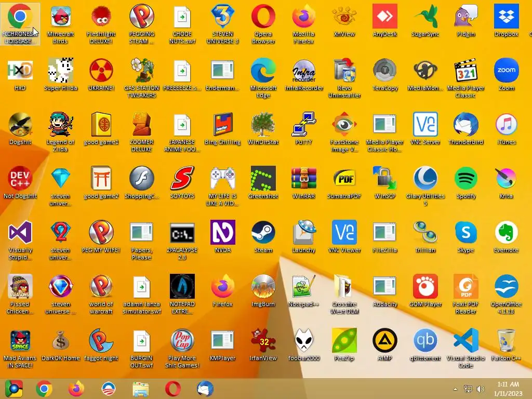
Task: Click the Greenshot icon
Action: click(x=263, y=178)
